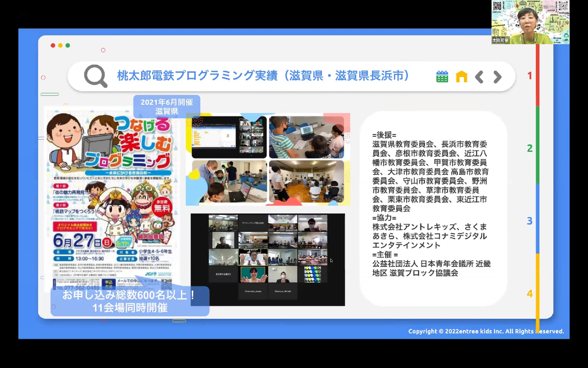
Task: Jump to section number 2 in green
Action: pos(530,148)
